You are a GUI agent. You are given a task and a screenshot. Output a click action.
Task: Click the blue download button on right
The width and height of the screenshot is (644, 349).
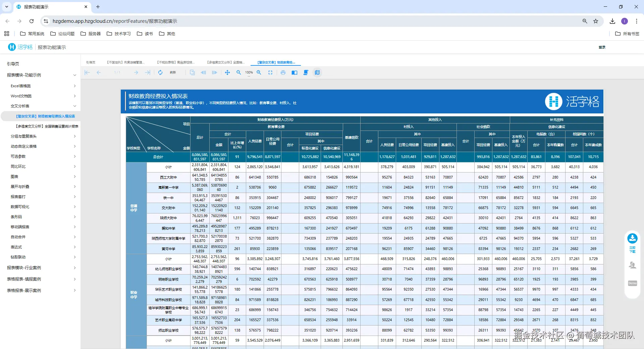click(632, 238)
